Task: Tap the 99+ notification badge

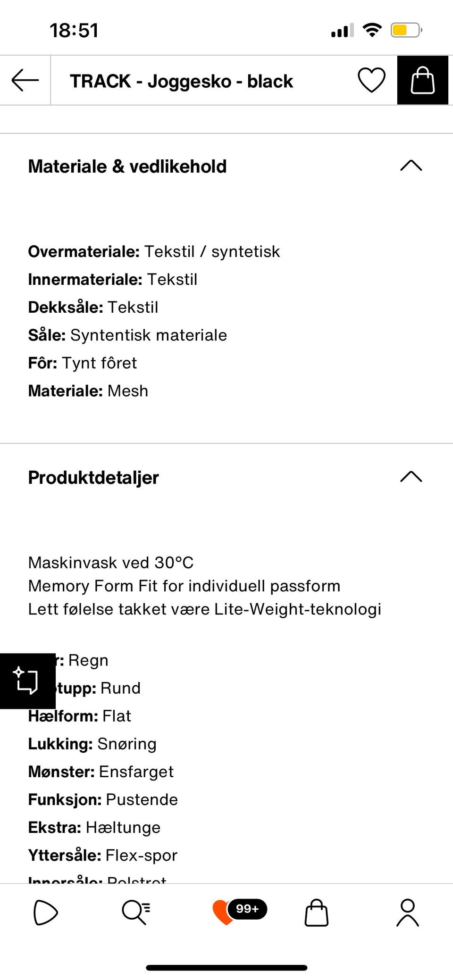Action: click(247, 909)
